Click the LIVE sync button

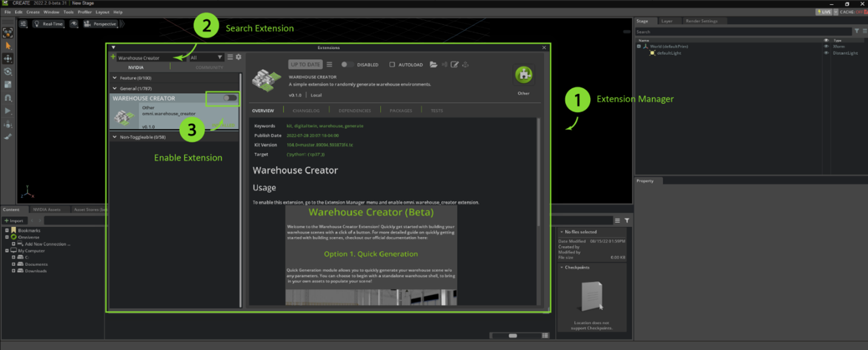[824, 12]
